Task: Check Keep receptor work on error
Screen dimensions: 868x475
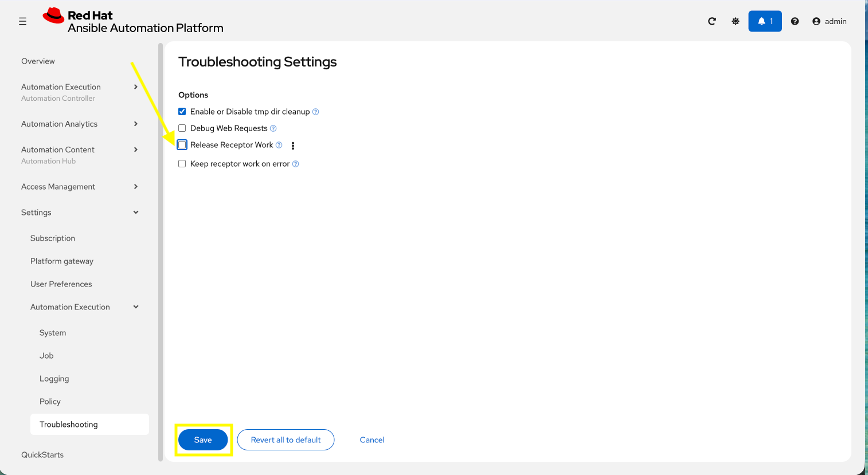Action: pos(182,163)
